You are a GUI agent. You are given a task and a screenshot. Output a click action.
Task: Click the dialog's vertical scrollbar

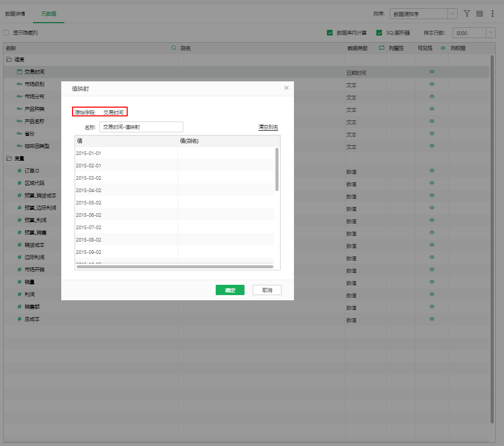pos(277,169)
